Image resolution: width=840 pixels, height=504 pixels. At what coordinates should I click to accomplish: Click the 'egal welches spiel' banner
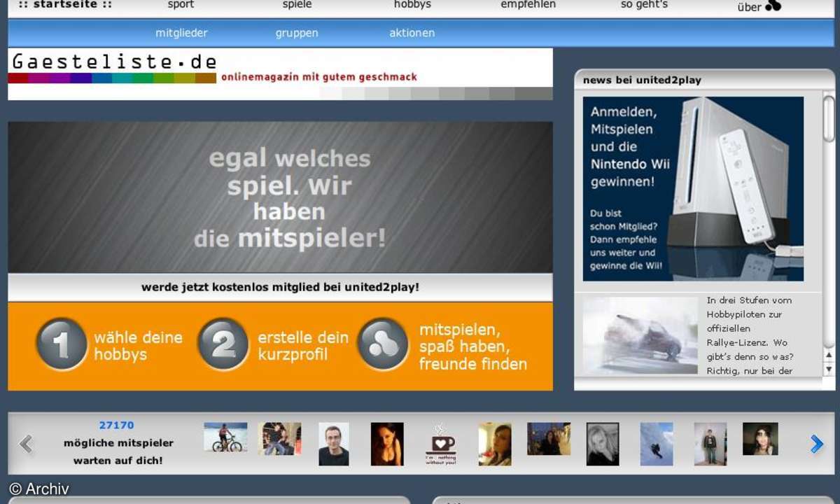[x=280, y=197]
